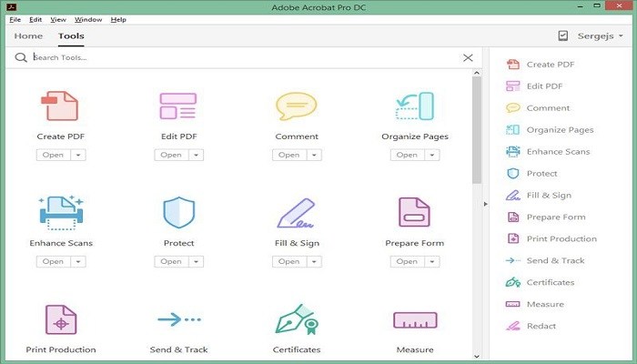Switch to the Home tab

point(28,36)
